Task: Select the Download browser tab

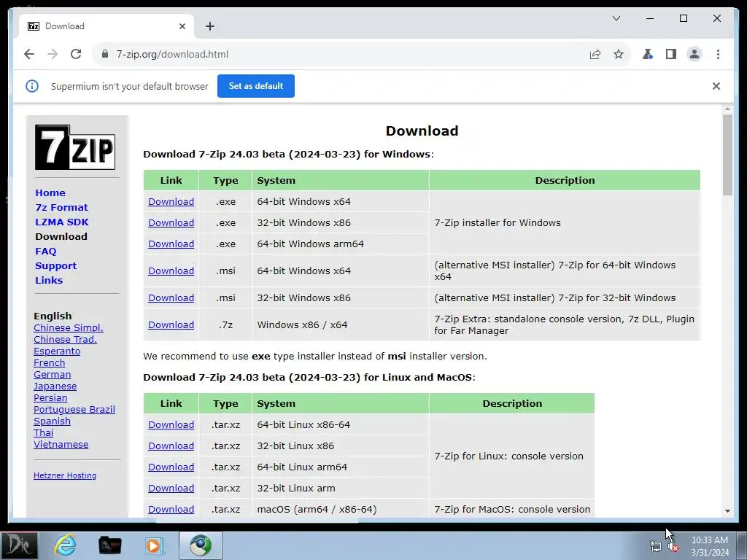Action: point(107,26)
